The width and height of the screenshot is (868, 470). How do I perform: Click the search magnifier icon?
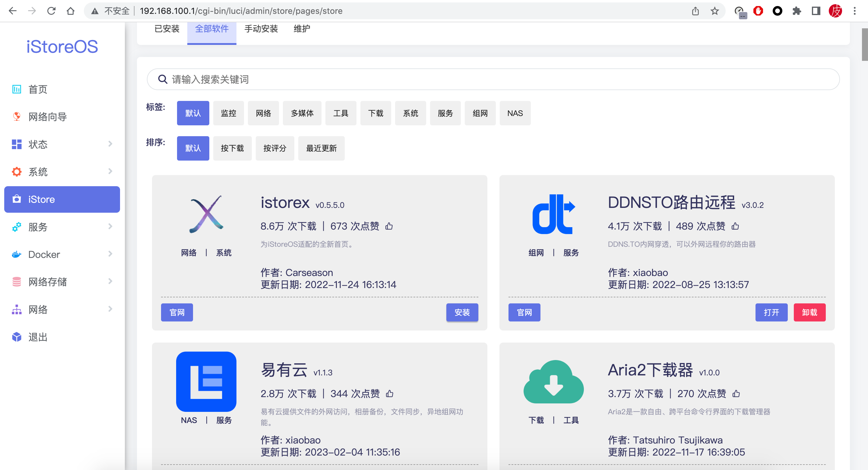[163, 79]
